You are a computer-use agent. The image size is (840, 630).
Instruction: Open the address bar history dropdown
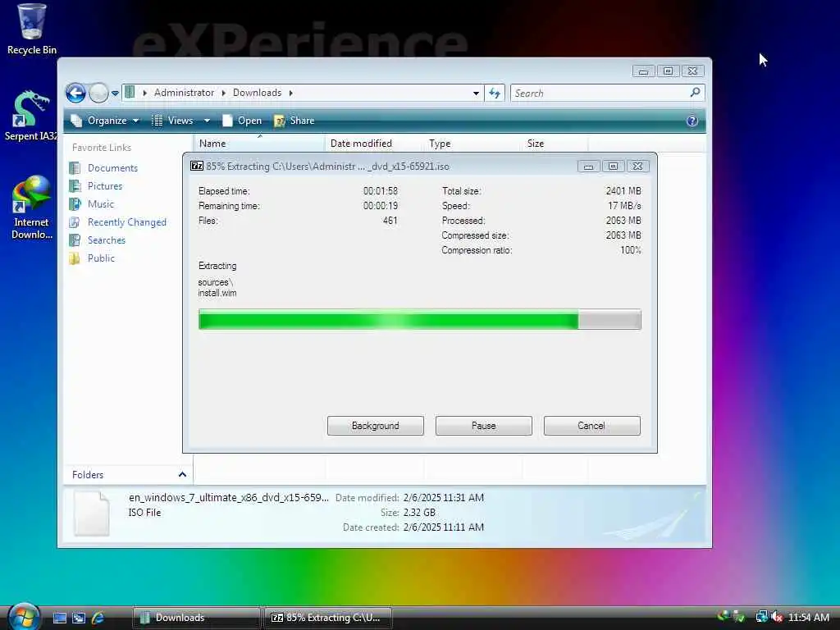tap(476, 94)
